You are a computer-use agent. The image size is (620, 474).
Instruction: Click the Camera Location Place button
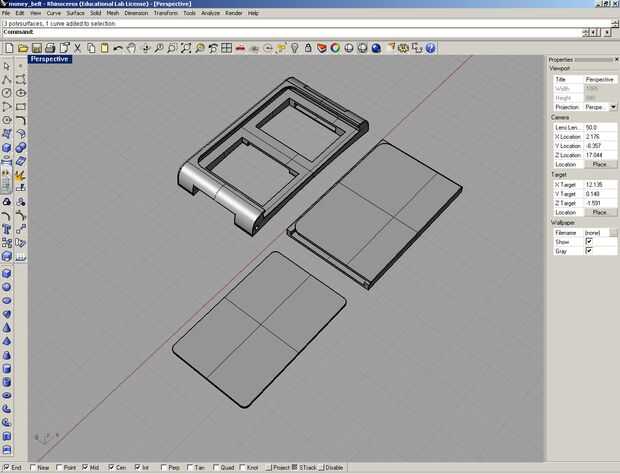coord(600,164)
